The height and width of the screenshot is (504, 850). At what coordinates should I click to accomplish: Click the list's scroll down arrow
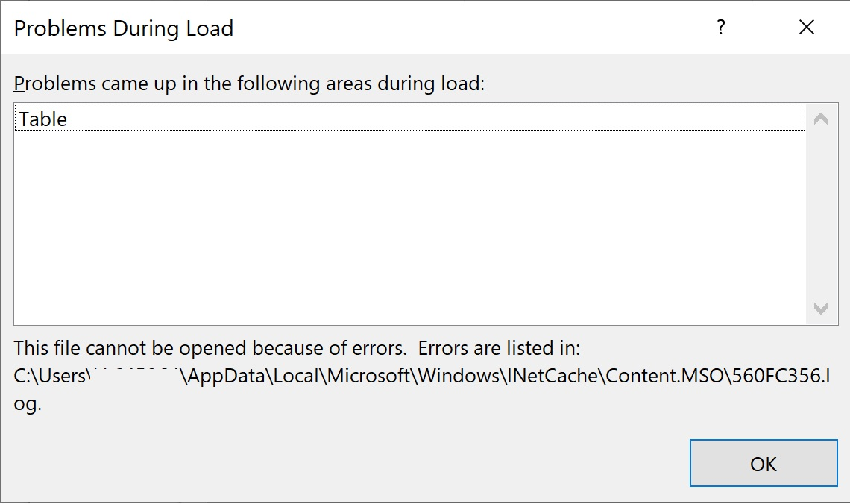821,309
